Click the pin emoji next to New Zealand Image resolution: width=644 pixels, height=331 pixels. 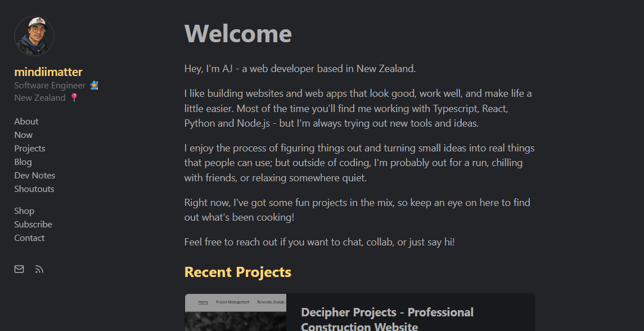pyautogui.click(x=74, y=97)
